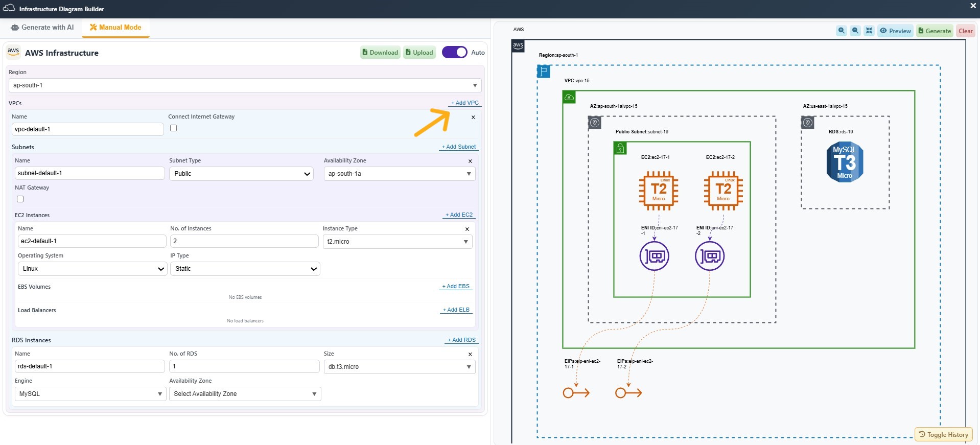Click the us-east-1a availability zone pin icon
This screenshot has height=445, width=980.
click(x=808, y=123)
